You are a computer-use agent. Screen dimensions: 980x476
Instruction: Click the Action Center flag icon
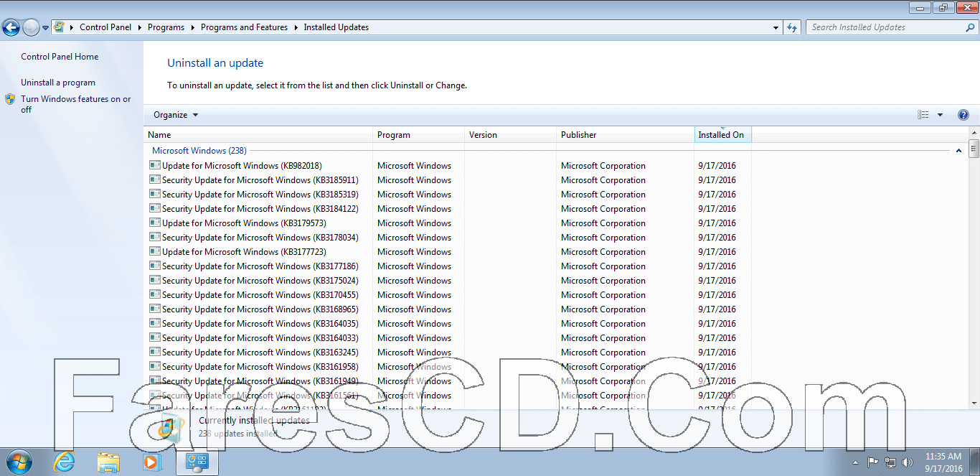click(873, 462)
